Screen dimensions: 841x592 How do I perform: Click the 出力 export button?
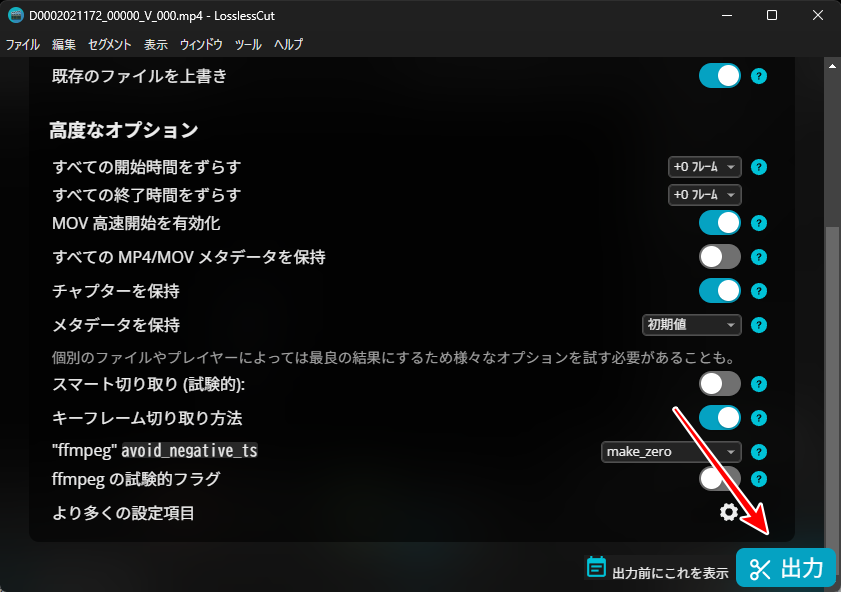click(786, 567)
